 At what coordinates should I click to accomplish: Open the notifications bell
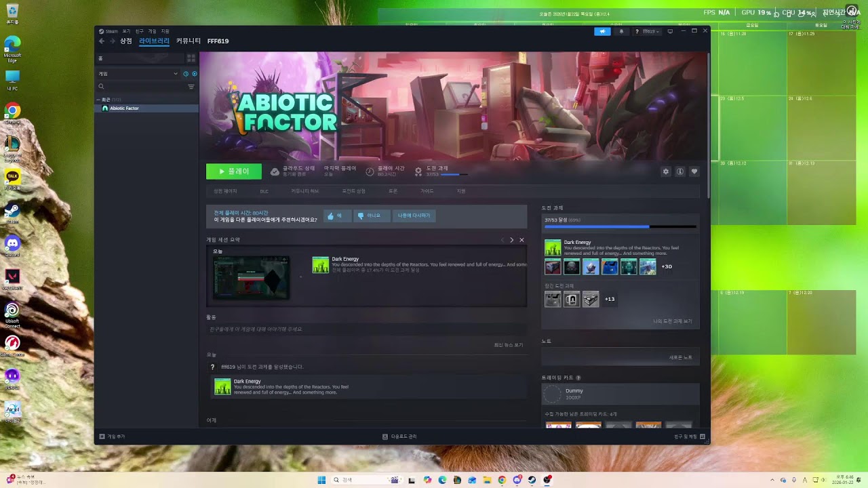(621, 31)
